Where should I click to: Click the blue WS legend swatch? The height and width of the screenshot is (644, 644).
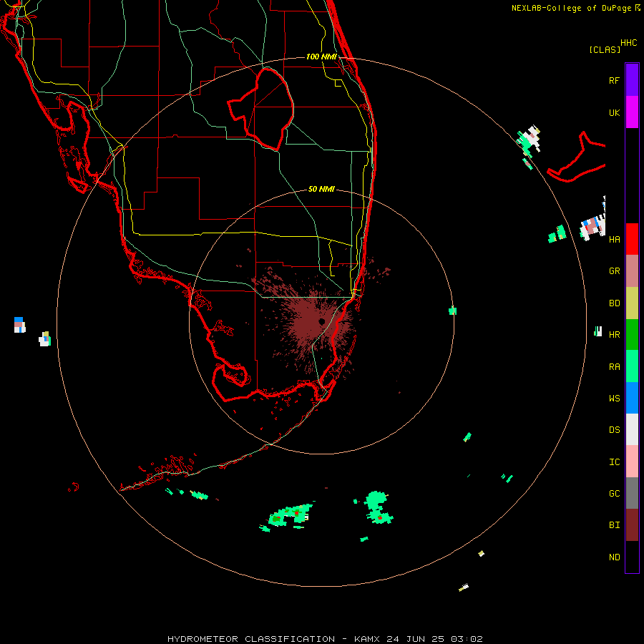click(x=632, y=398)
